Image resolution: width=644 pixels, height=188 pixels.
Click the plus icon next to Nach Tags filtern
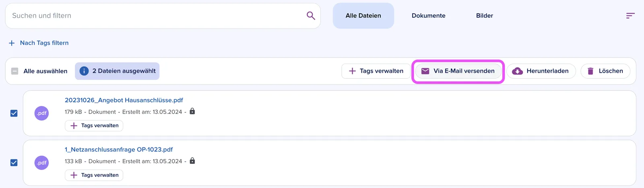12,43
